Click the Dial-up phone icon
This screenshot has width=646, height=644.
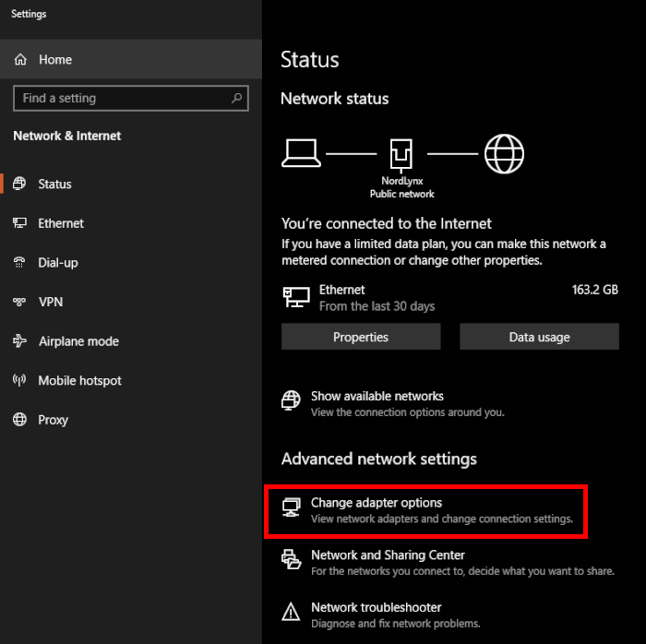tap(19, 262)
